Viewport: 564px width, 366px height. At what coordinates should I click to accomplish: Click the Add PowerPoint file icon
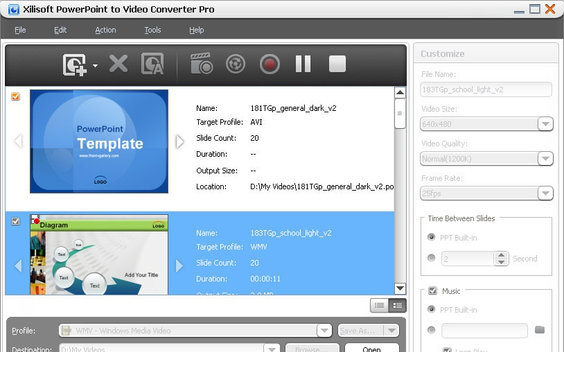(x=75, y=65)
